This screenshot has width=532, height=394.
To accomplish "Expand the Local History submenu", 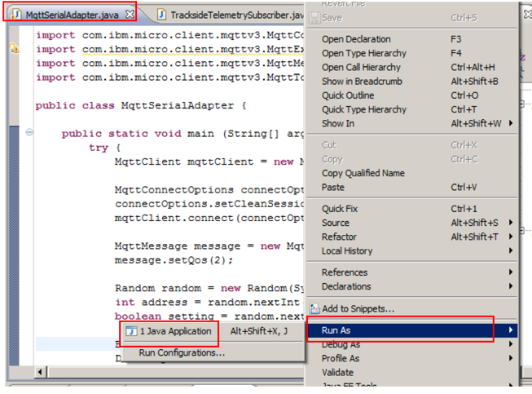I will pos(411,251).
